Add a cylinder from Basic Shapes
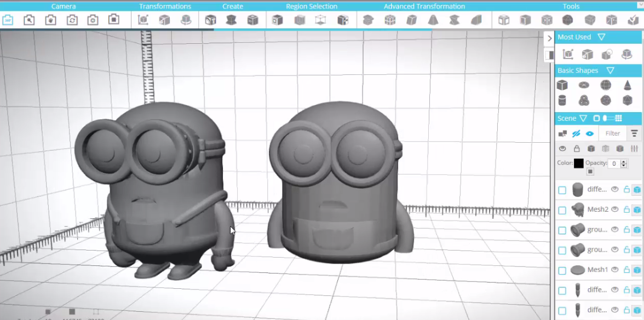Image resolution: width=644 pixels, height=320 pixels. [562, 100]
